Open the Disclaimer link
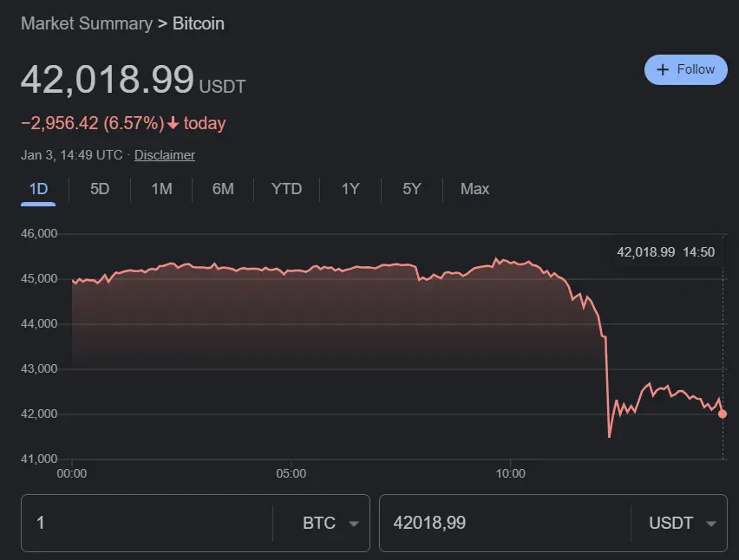Image resolution: width=739 pixels, height=560 pixels. click(x=165, y=155)
